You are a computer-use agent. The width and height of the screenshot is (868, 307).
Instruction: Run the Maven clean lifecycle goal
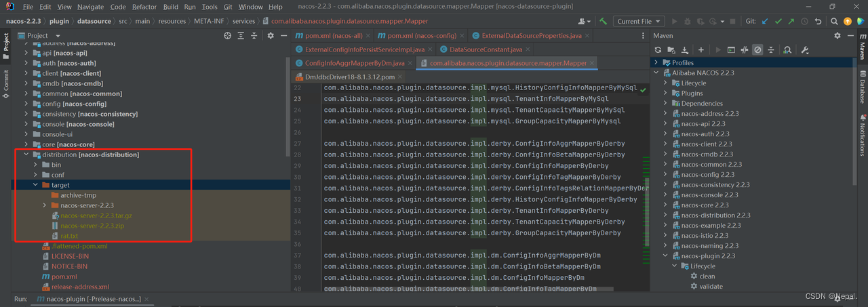point(707,277)
